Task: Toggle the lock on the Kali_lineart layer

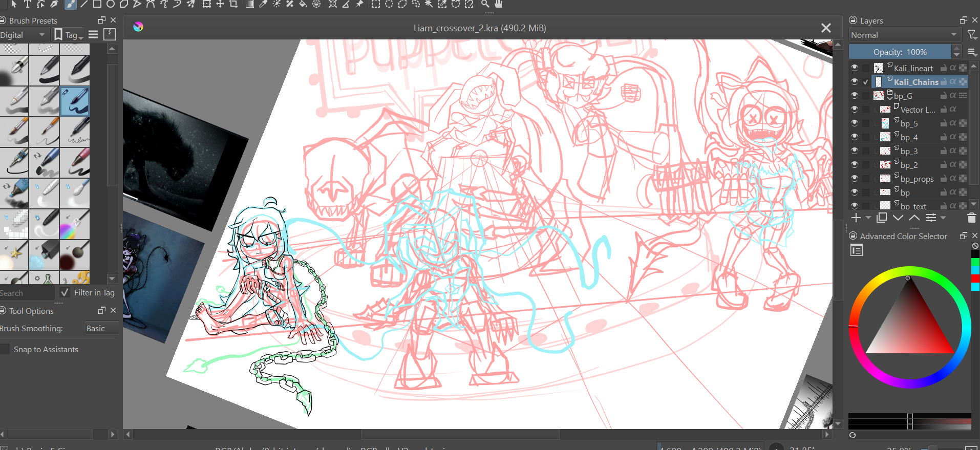Action: (944, 68)
